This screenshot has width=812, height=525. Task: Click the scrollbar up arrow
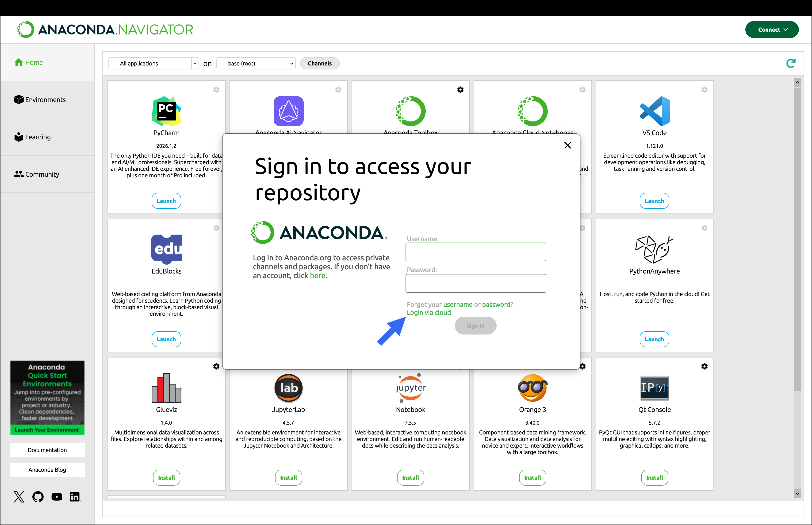(x=797, y=83)
